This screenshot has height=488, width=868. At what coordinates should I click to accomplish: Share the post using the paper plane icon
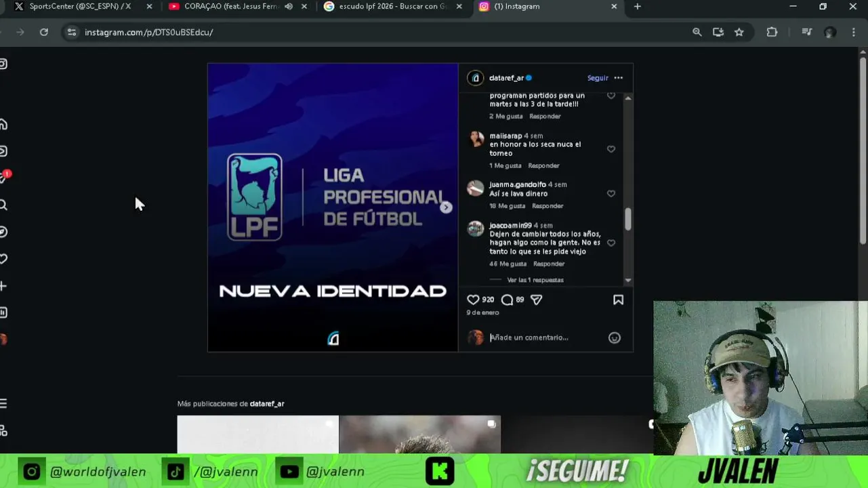(x=536, y=300)
